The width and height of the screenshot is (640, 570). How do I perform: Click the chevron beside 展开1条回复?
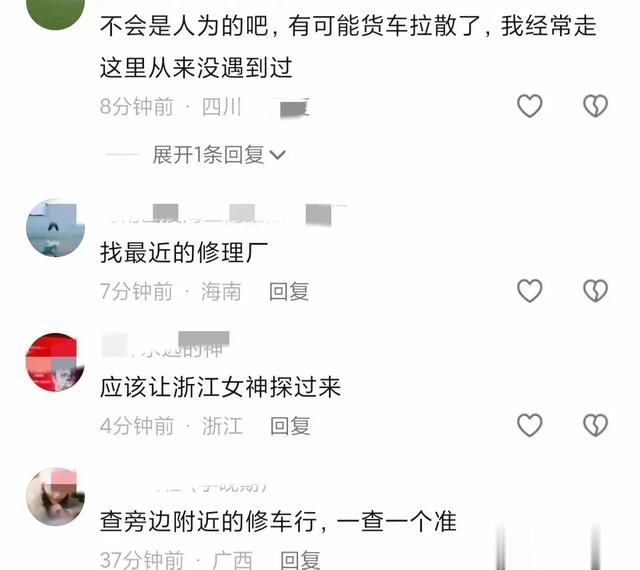278,155
